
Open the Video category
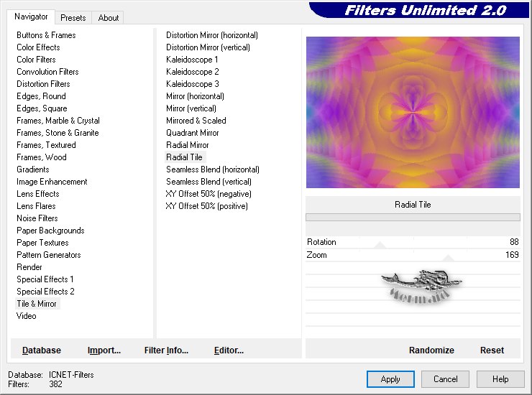click(26, 316)
